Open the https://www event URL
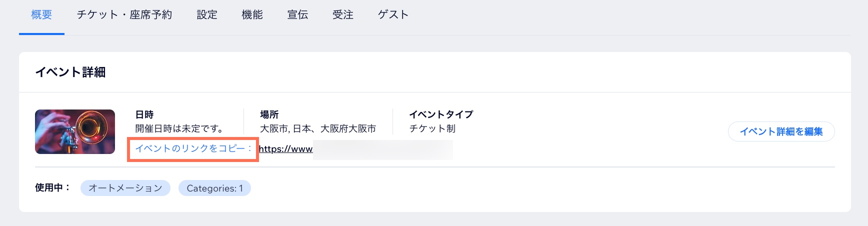This screenshot has height=226, width=868. 285,149
